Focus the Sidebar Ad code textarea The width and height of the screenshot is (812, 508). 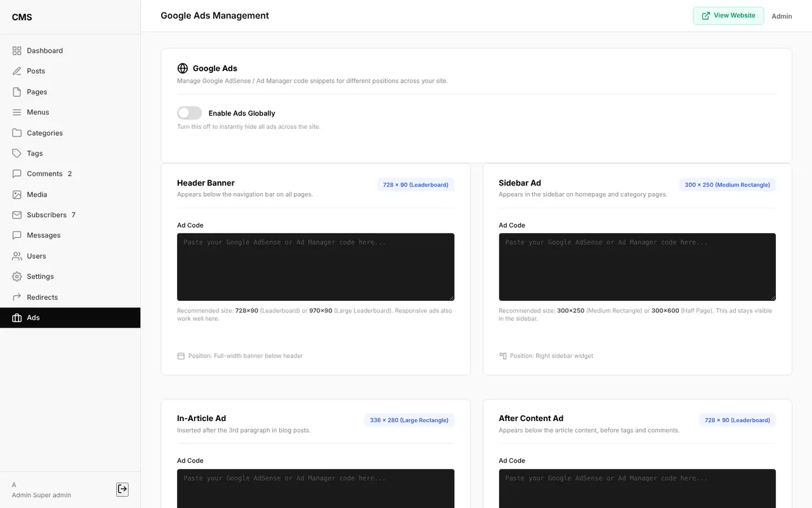tap(637, 267)
